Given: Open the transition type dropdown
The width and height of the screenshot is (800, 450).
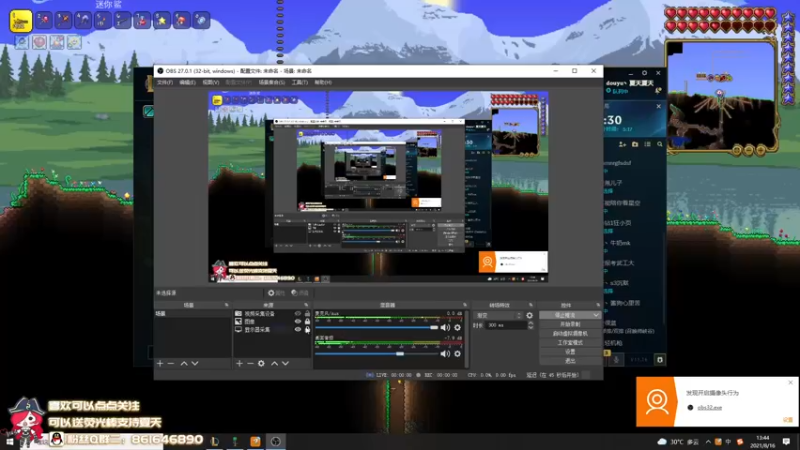Looking at the screenshot, I should tap(498, 315).
